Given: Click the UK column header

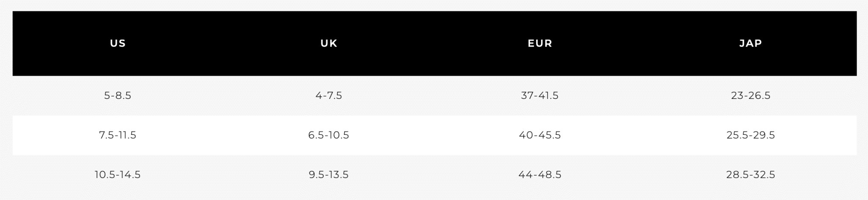Looking at the screenshot, I should point(329,43).
